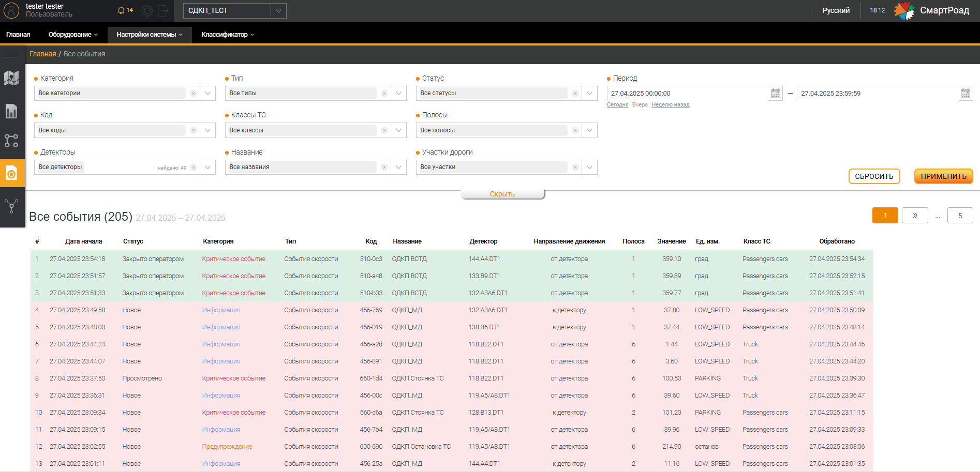Image resolution: width=980 pixels, height=472 pixels.
Task: Open calendar picker for period start date
Action: tap(775, 94)
